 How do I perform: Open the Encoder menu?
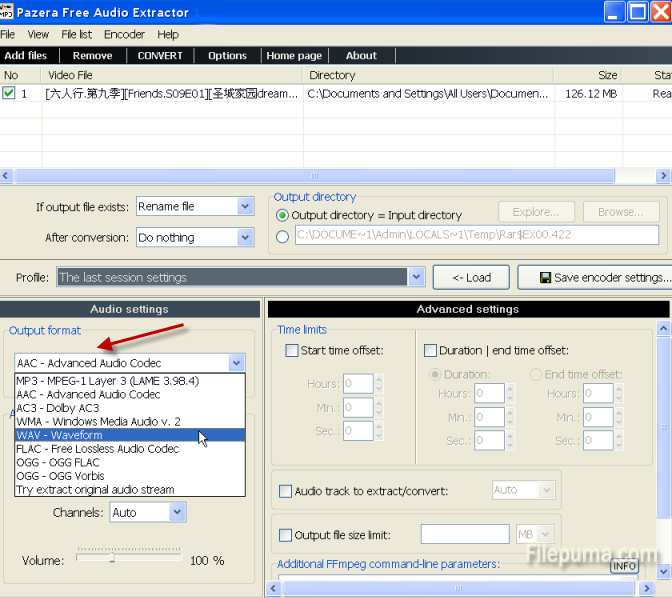point(124,34)
